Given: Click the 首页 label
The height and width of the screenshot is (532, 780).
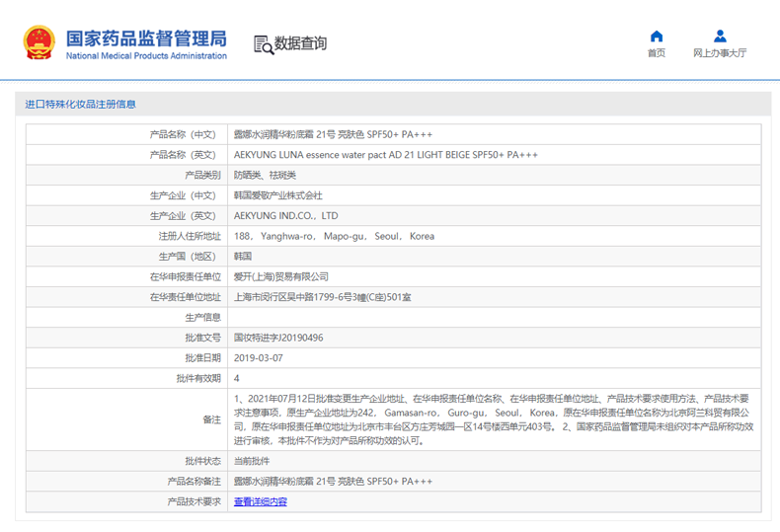Looking at the screenshot, I should [657, 52].
